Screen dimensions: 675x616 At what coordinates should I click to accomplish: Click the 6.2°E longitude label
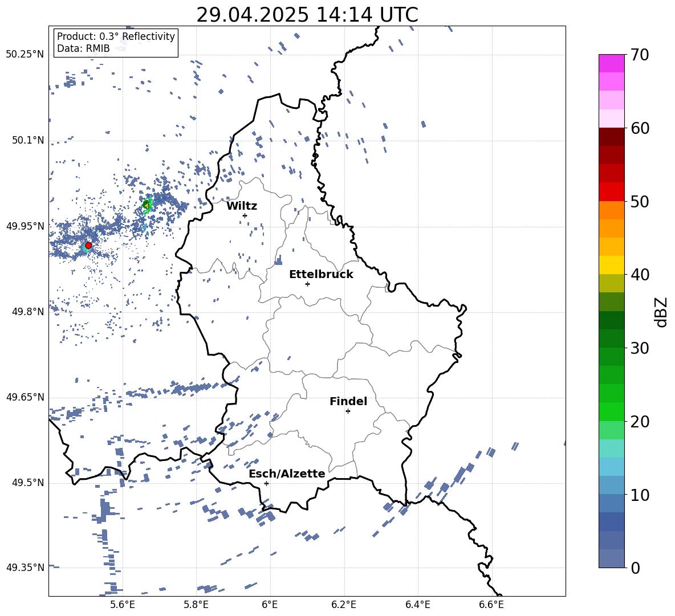344,605
